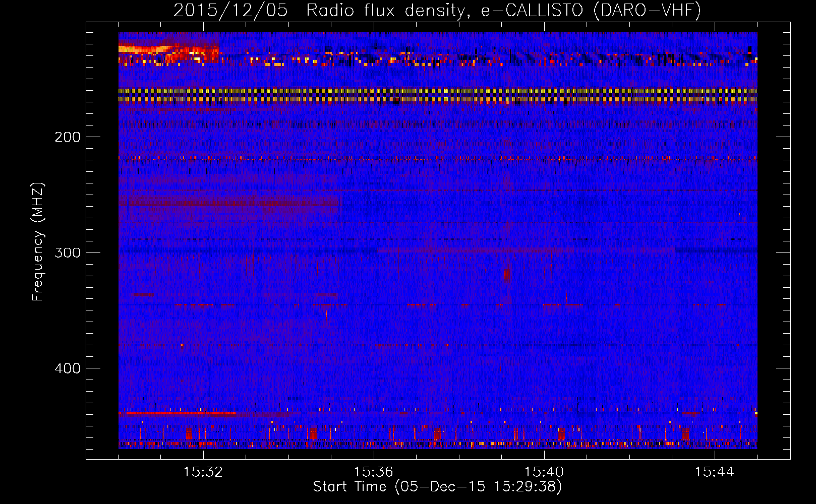816x504 pixels.
Task: Click the small red burst near 15:39 below 300 MHz
Action: (507, 275)
